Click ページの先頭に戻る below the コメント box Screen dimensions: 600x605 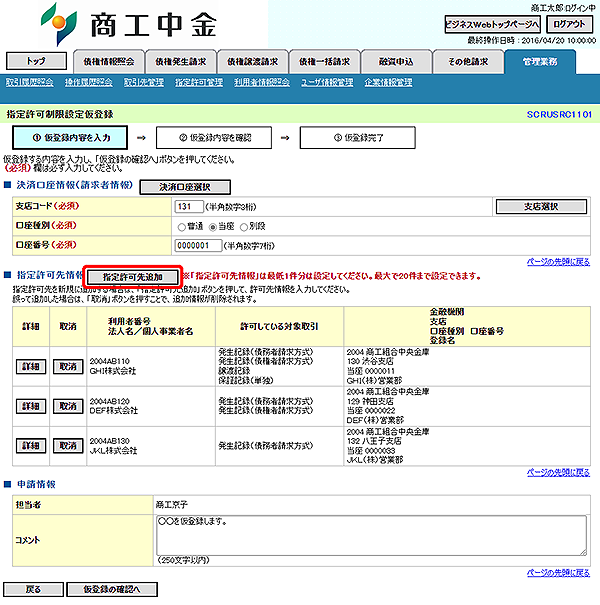pyautogui.click(x=558, y=573)
